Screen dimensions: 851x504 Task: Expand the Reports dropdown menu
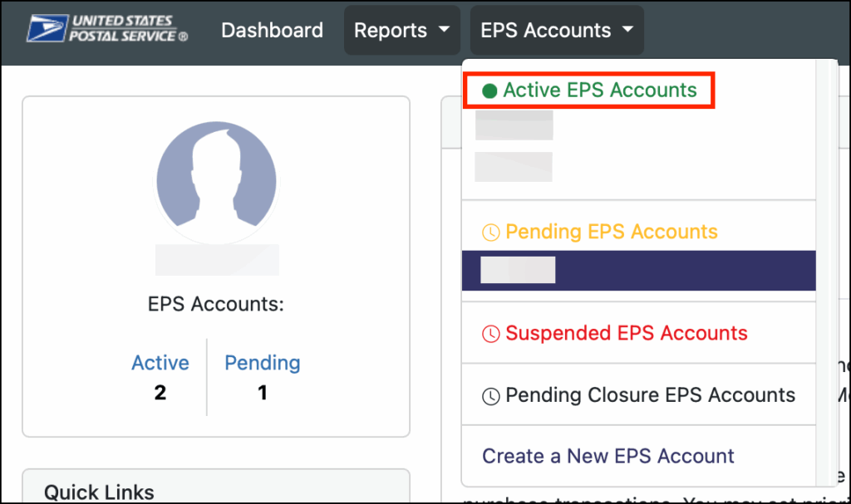coord(401,31)
